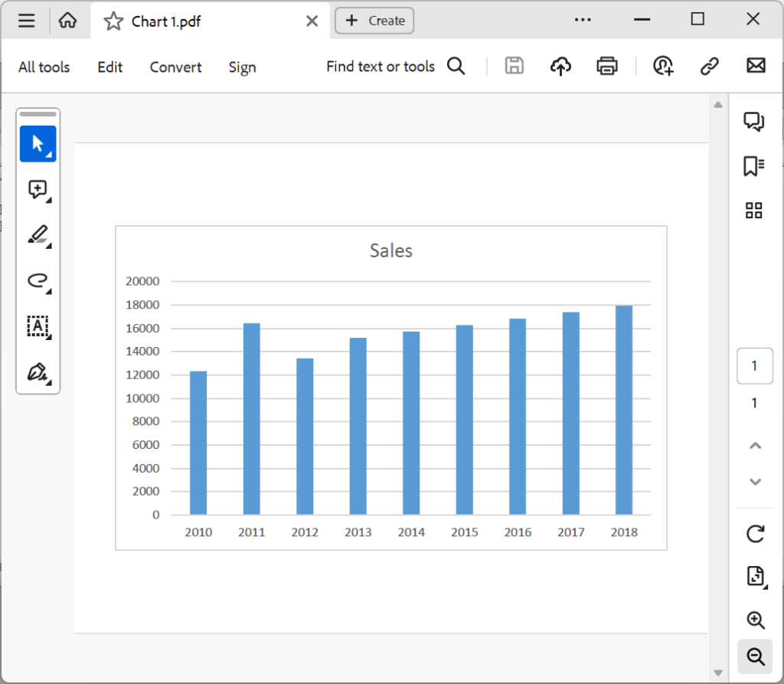Select the selection arrow tool

(x=39, y=143)
